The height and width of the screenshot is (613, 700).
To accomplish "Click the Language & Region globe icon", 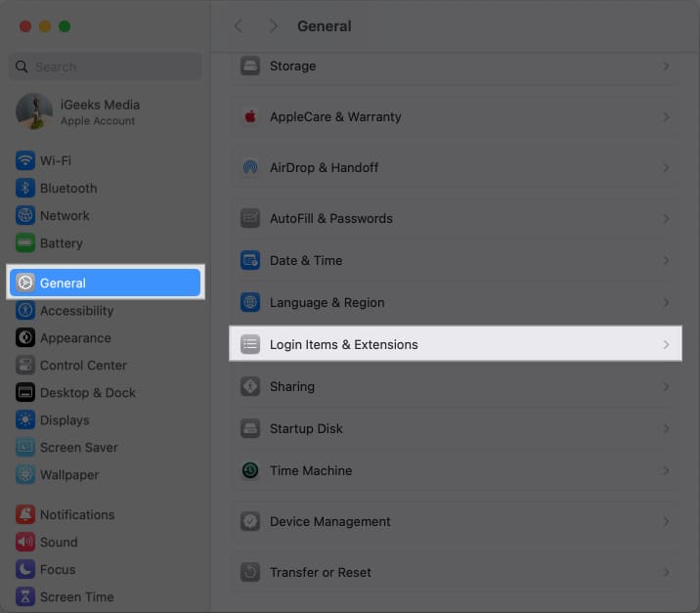I will click(x=250, y=303).
